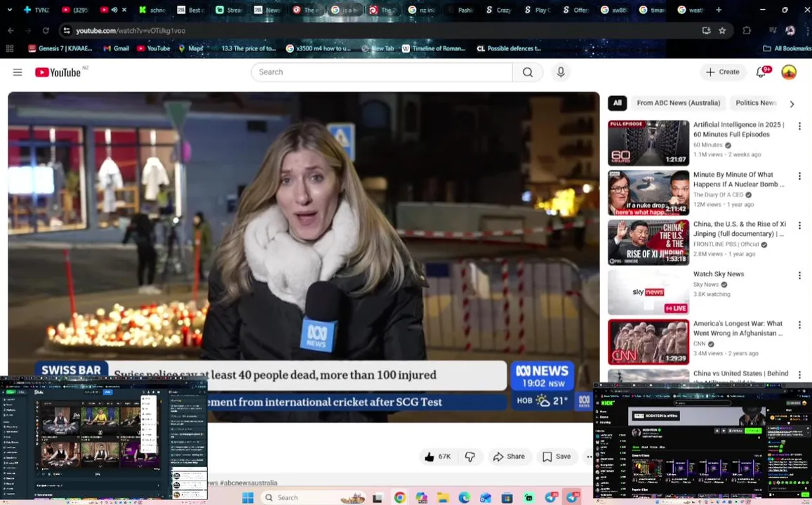
Task: Go back with the browser back arrow
Action: pyautogui.click(x=11, y=31)
